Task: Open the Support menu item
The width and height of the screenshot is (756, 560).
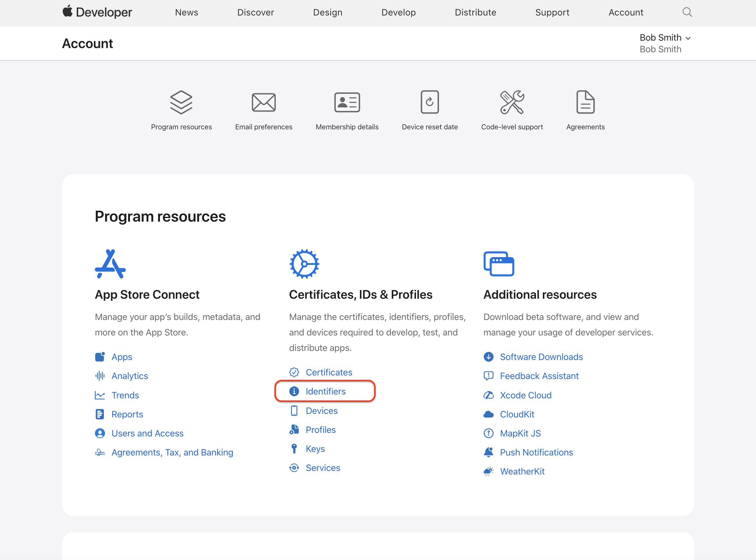Action: click(552, 13)
